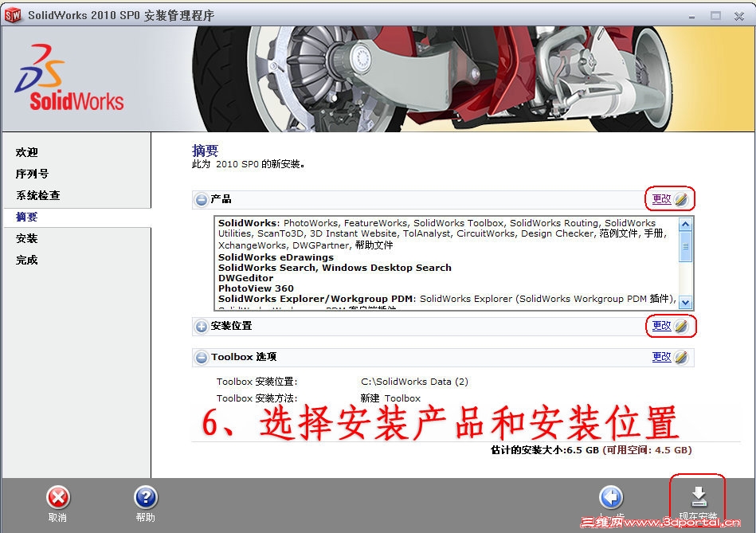Image resolution: width=756 pixels, height=533 pixels.
Task: Select 摘要 step in sidebar
Action: pyautogui.click(x=26, y=217)
